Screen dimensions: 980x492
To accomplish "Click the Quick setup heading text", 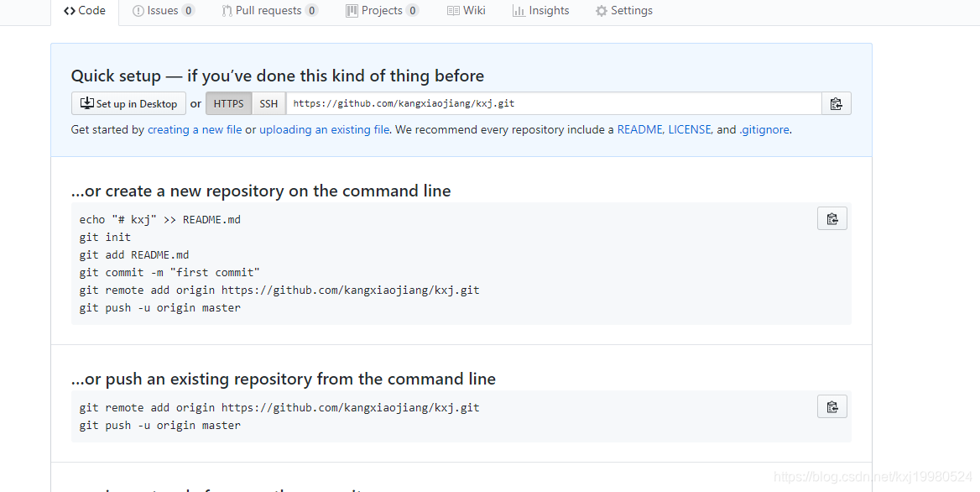I will pyautogui.click(x=278, y=76).
